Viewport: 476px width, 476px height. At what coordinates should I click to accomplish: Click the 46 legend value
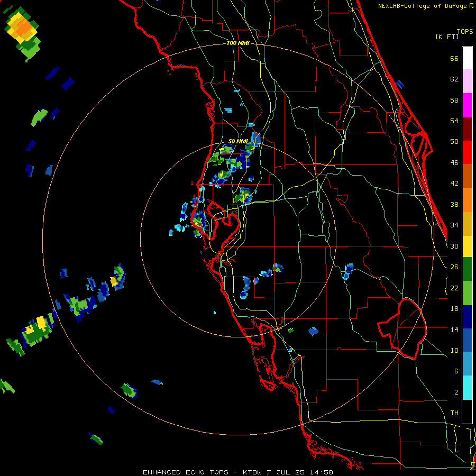pos(454,163)
